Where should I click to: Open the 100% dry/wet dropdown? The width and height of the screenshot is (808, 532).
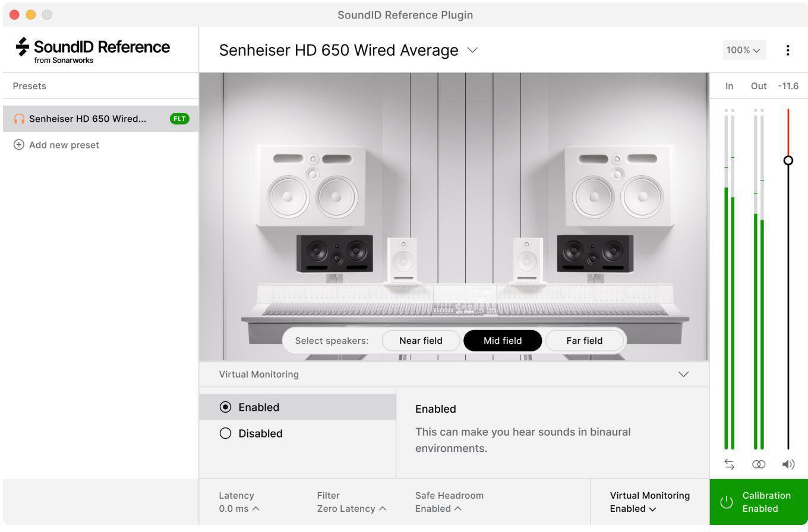point(743,50)
